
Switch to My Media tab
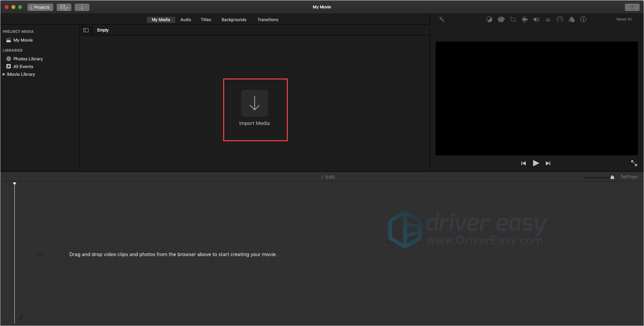point(161,20)
